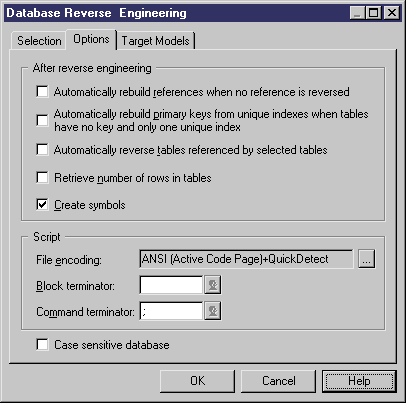Enable automatically rebuild references checkbox
406x403 pixels.
tap(42, 92)
